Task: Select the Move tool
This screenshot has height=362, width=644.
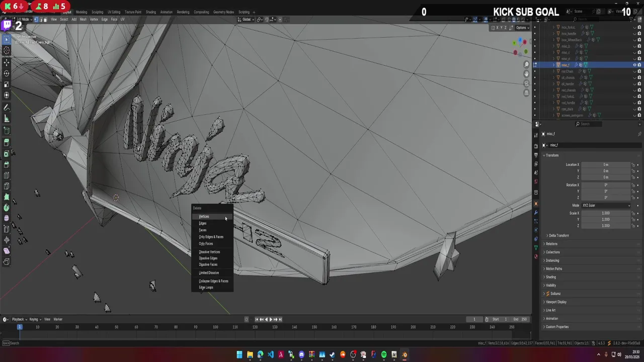Action: (7, 63)
